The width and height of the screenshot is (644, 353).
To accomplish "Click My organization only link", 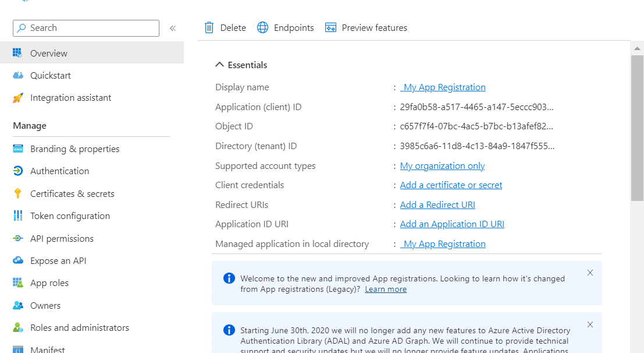I will (x=442, y=166).
